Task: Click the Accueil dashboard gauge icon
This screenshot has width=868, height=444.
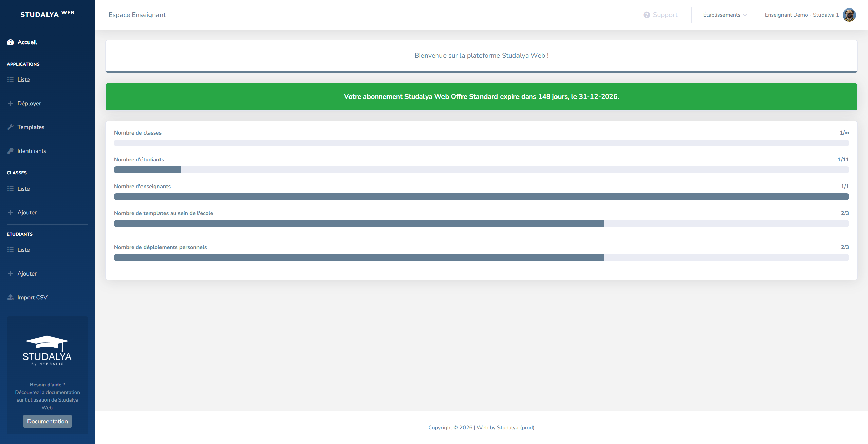Action: tap(11, 42)
